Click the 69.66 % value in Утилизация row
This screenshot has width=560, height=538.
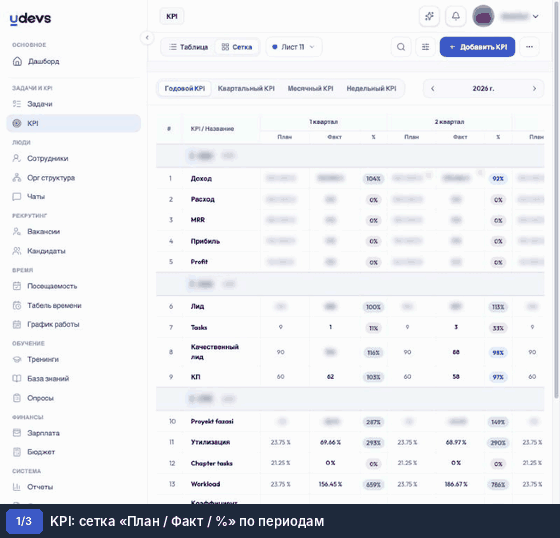click(x=330, y=442)
